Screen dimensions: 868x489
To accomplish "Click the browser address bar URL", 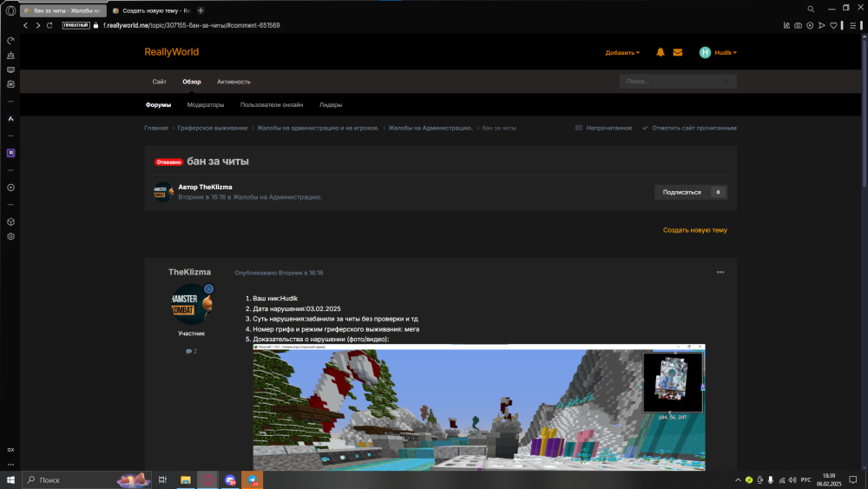I will pyautogui.click(x=192, y=25).
